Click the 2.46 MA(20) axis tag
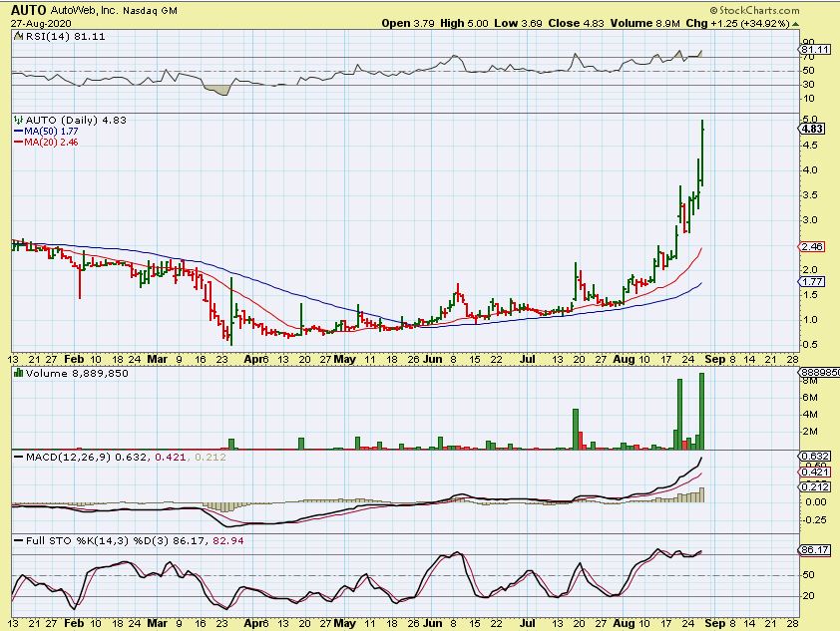Image resolution: width=840 pixels, height=631 pixels. pos(812,247)
